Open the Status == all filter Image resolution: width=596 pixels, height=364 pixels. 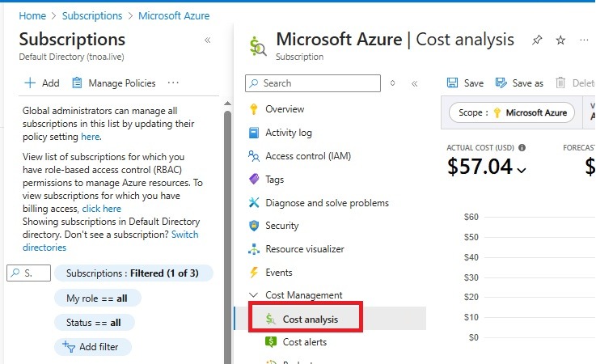[x=95, y=323]
